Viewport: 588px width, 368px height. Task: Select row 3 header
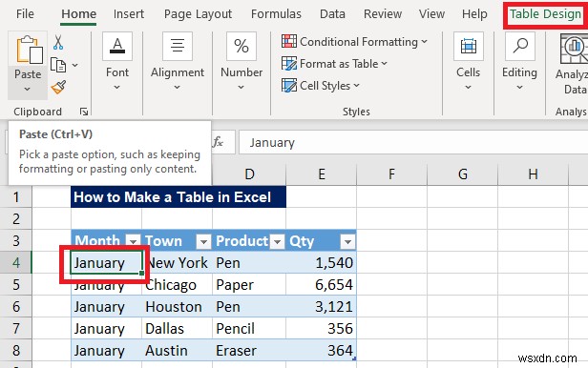tap(15, 240)
